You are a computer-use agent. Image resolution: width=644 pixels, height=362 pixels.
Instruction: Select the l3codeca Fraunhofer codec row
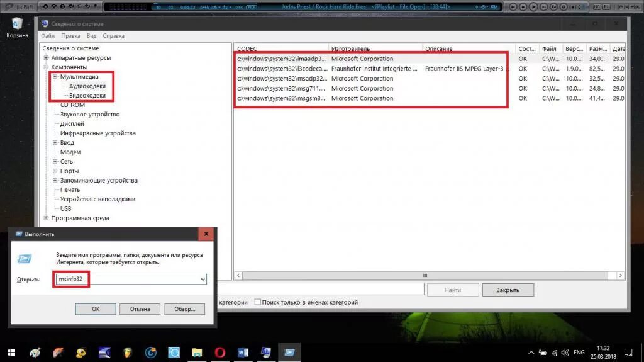pyautogui.click(x=430, y=69)
